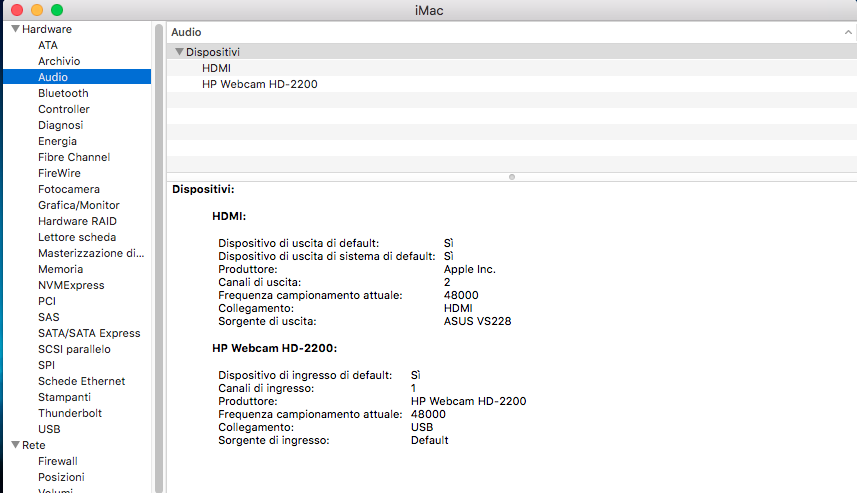Image resolution: width=857 pixels, height=493 pixels.
Task: Click the split pane divider handle dot
Action: click(512, 177)
